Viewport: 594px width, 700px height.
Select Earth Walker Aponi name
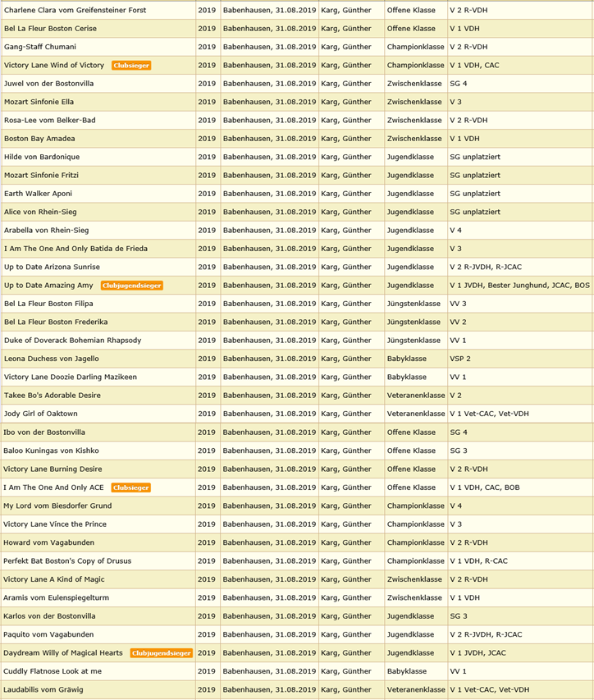(38, 193)
